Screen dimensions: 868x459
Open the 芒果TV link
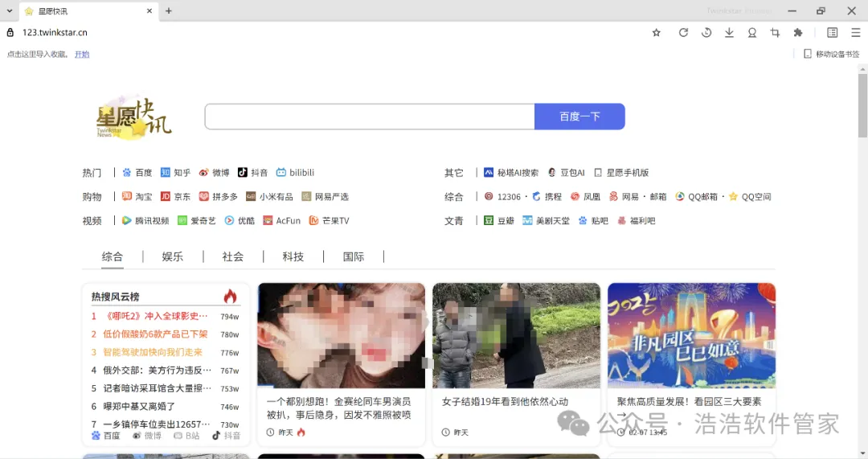[329, 220]
